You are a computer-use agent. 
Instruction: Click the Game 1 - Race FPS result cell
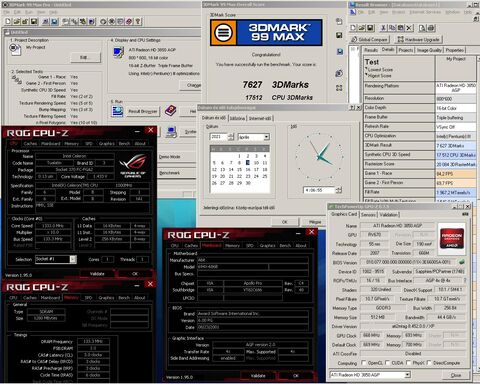(x=456, y=174)
